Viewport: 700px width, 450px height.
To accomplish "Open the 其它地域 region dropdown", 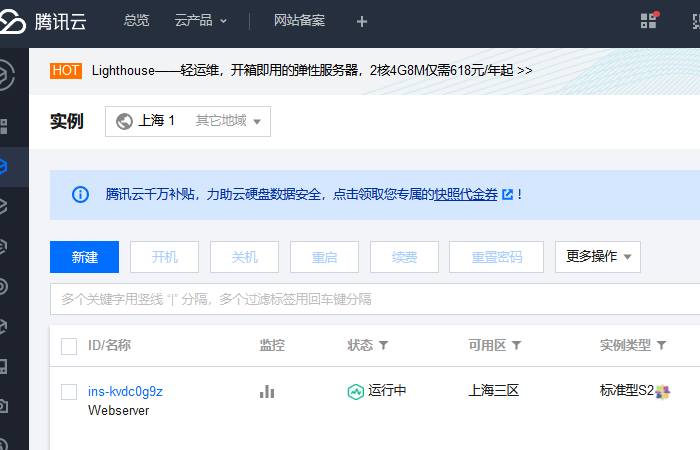I will (x=228, y=121).
